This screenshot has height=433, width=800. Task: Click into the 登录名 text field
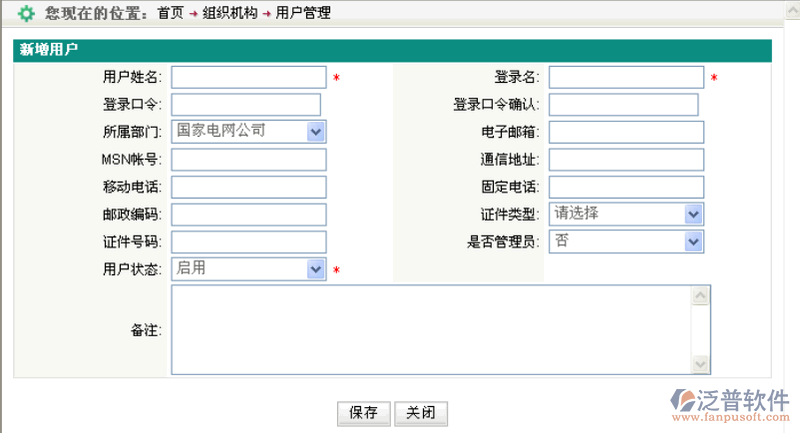(x=626, y=78)
